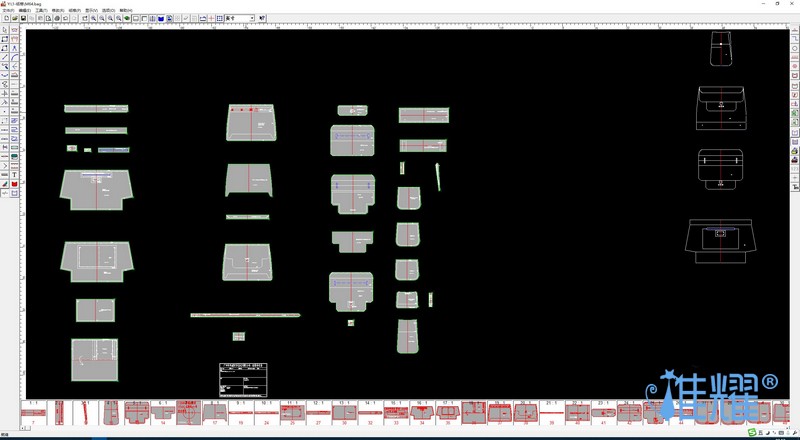
Task: Open the 文件(F) menu
Action: coord(9,10)
